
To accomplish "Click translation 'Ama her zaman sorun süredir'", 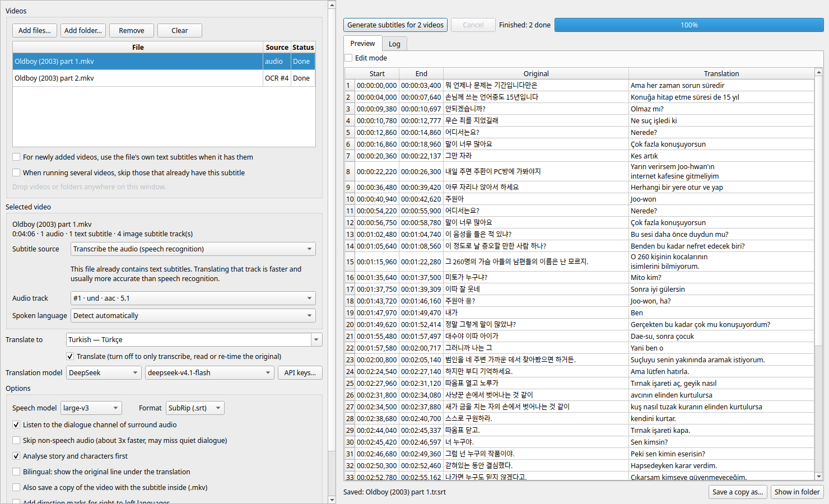I will coord(721,86).
